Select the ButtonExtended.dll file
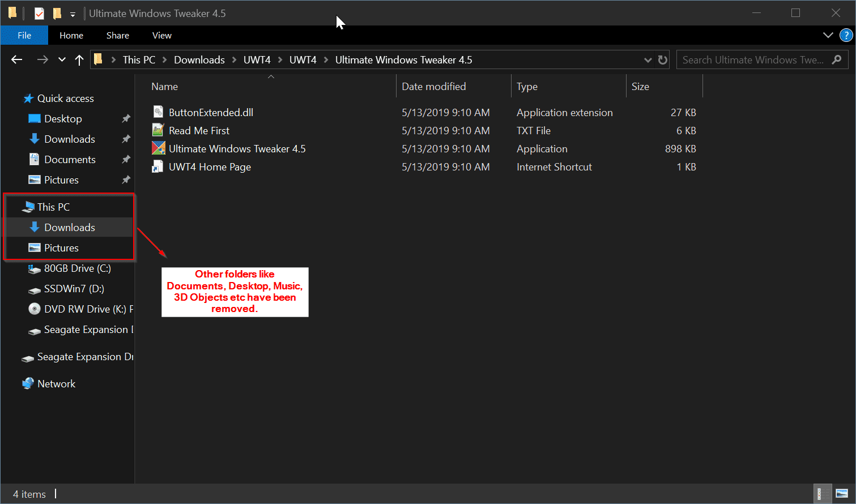 pyautogui.click(x=211, y=113)
